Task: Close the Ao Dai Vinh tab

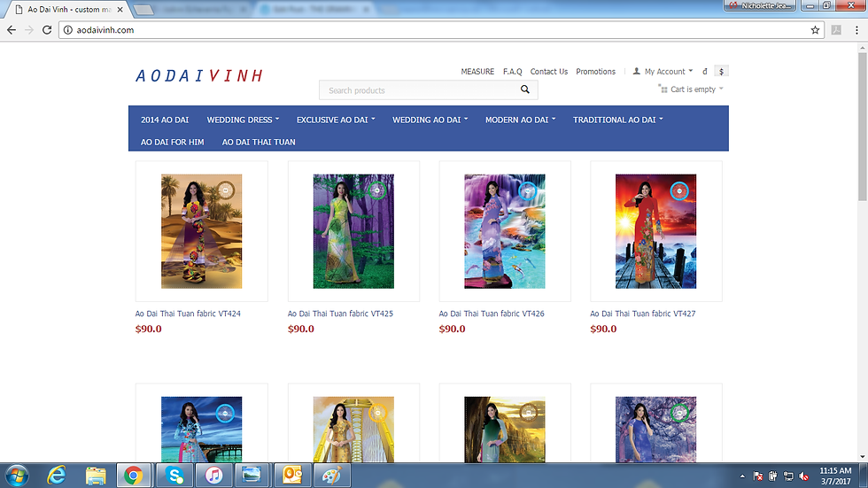Action: (120, 10)
